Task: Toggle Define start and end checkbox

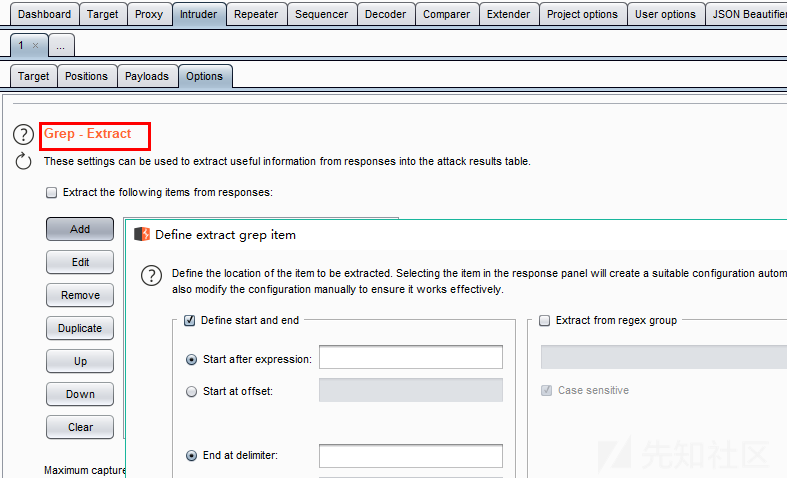Action: (189, 320)
